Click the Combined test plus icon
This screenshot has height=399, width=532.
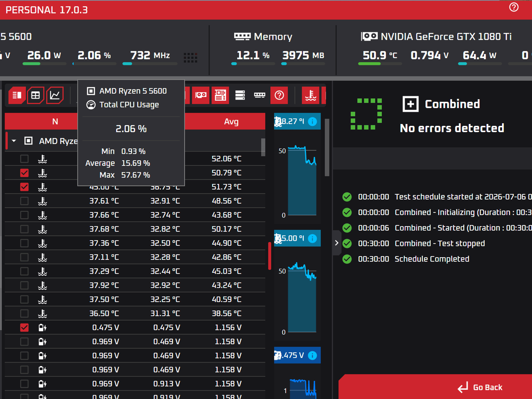click(x=410, y=104)
